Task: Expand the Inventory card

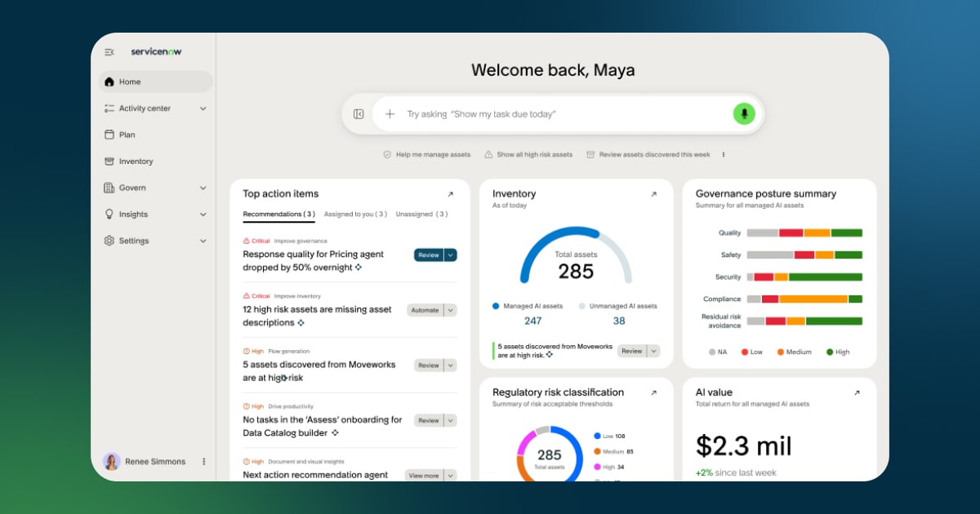Action: click(653, 194)
